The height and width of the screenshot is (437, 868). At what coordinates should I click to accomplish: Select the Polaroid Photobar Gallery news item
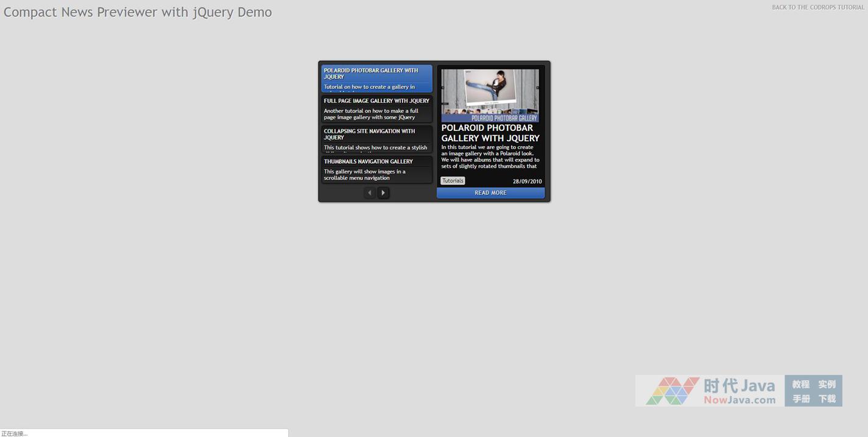[376, 79]
